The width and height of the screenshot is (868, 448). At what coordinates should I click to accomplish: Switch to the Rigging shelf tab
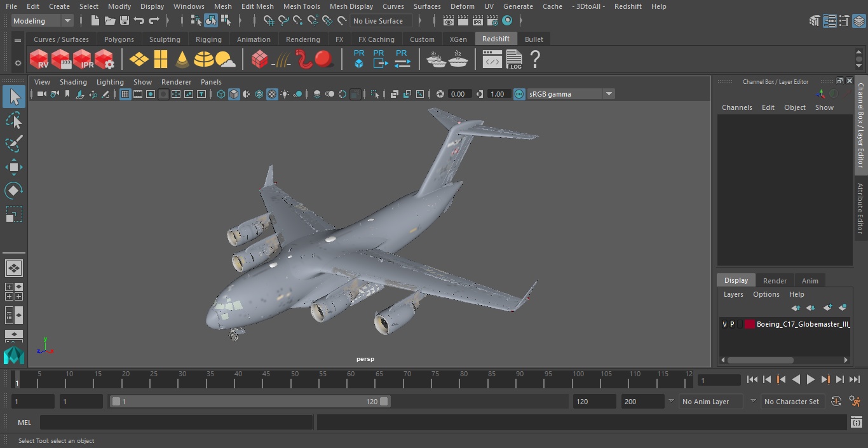[x=208, y=39]
